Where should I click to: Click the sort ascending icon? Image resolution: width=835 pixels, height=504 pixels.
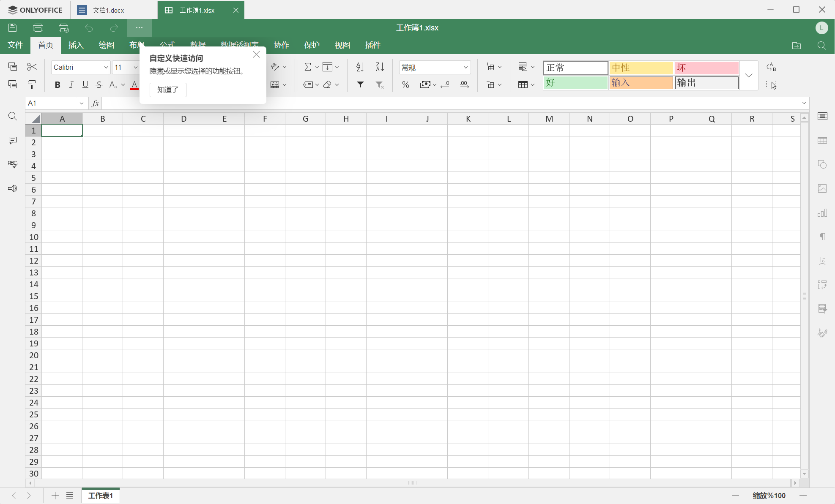(x=360, y=67)
